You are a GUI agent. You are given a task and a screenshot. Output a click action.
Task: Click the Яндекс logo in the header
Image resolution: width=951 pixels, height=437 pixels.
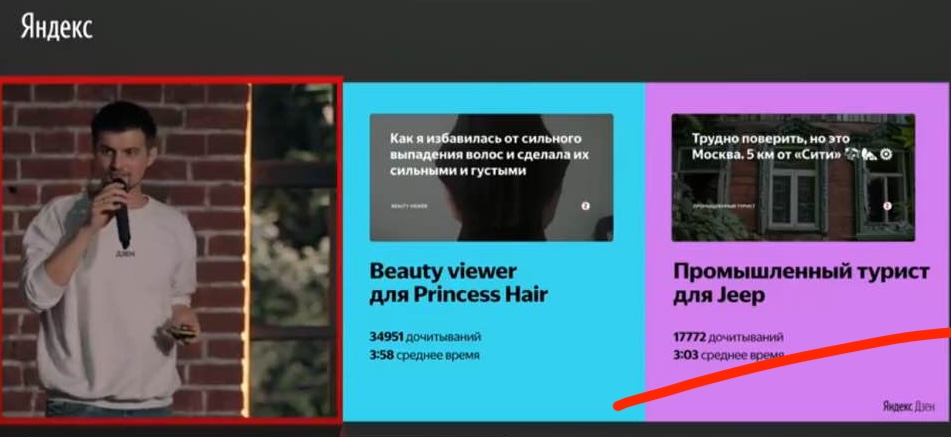[x=56, y=27]
